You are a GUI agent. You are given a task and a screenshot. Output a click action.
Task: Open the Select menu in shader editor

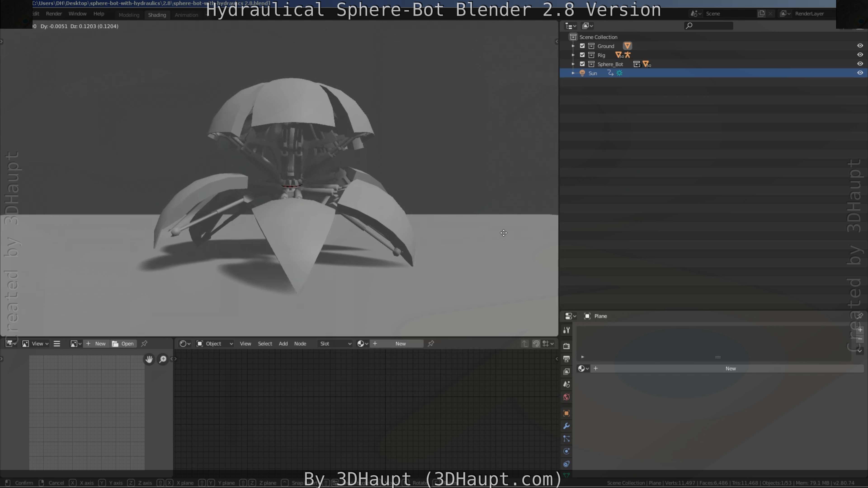coord(265,343)
